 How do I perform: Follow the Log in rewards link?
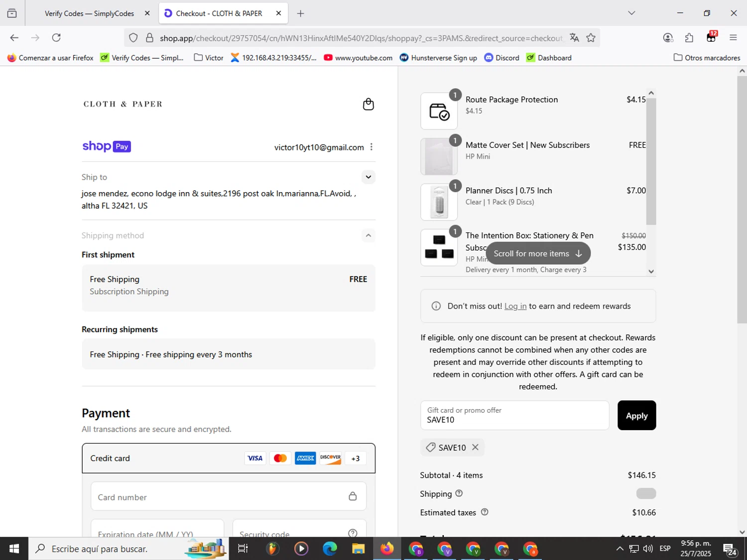(x=515, y=306)
